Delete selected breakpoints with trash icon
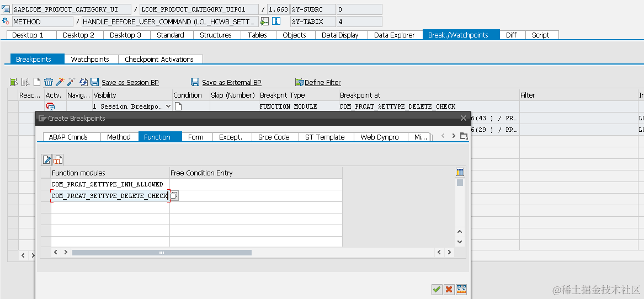Screen dimensions: 644x299 [x=49, y=82]
